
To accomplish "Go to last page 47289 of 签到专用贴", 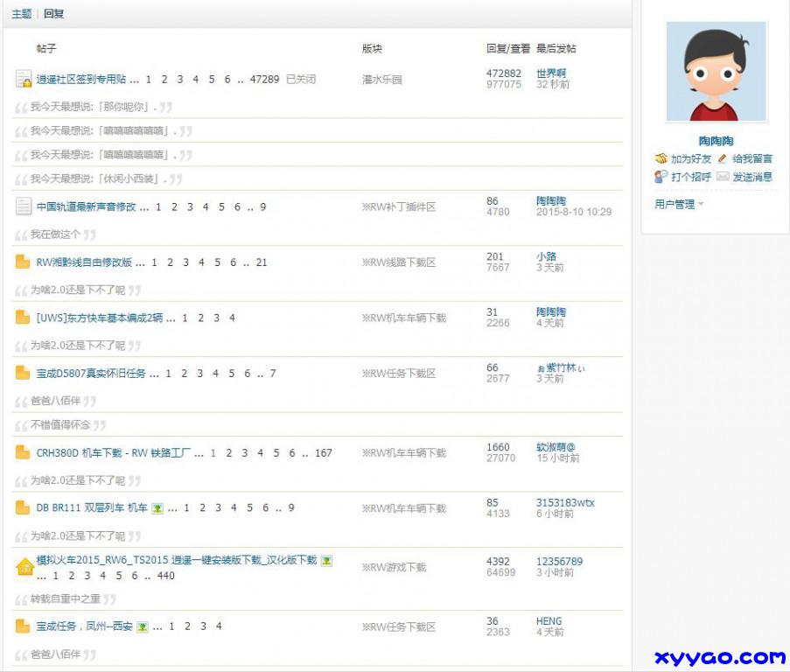I will pyautogui.click(x=264, y=80).
